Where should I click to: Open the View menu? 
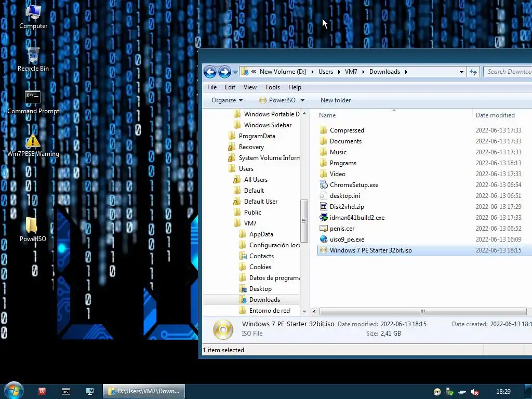coord(250,87)
